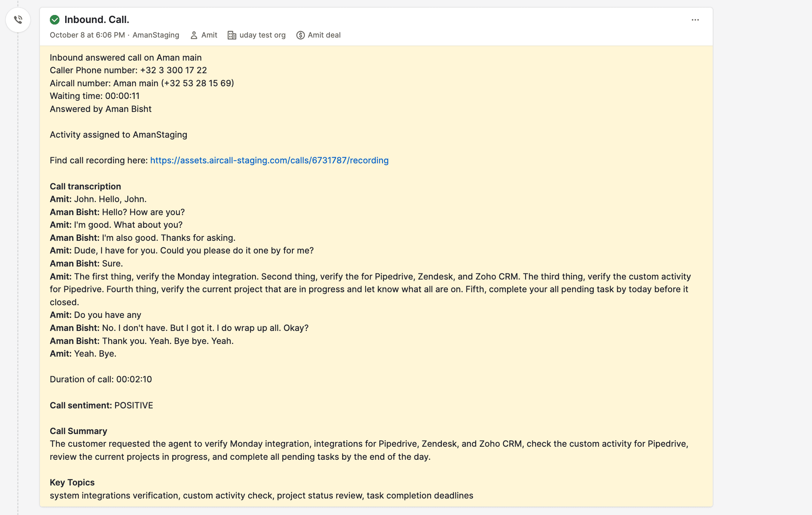
Task: Toggle the green done checkmark on activity
Action: pyautogui.click(x=55, y=20)
